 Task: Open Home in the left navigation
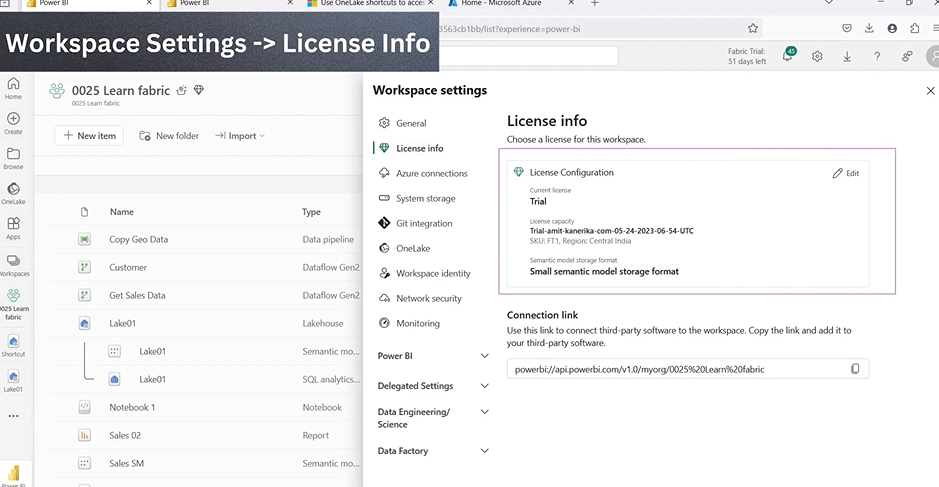point(13,87)
